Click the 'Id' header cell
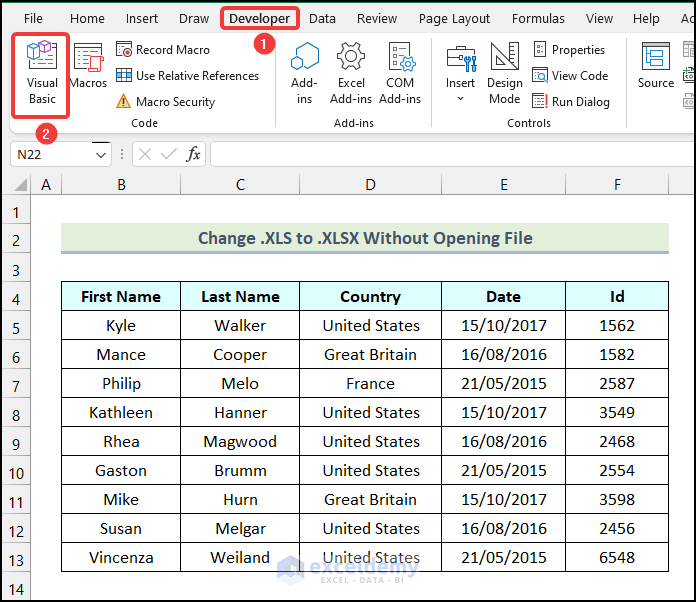This screenshot has width=696, height=602. click(x=617, y=296)
